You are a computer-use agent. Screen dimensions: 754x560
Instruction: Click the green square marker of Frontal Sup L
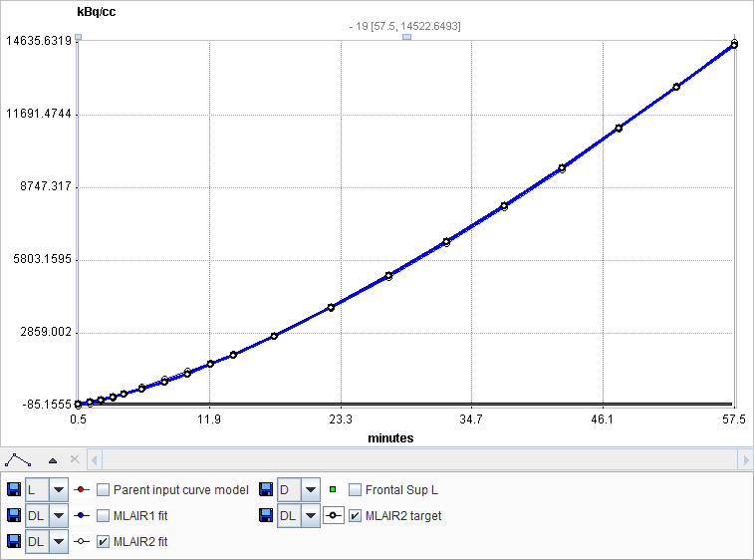click(333, 490)
